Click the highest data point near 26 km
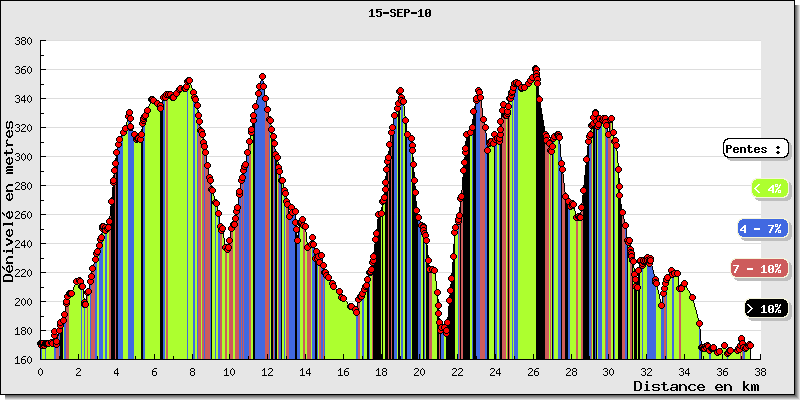 536,69
